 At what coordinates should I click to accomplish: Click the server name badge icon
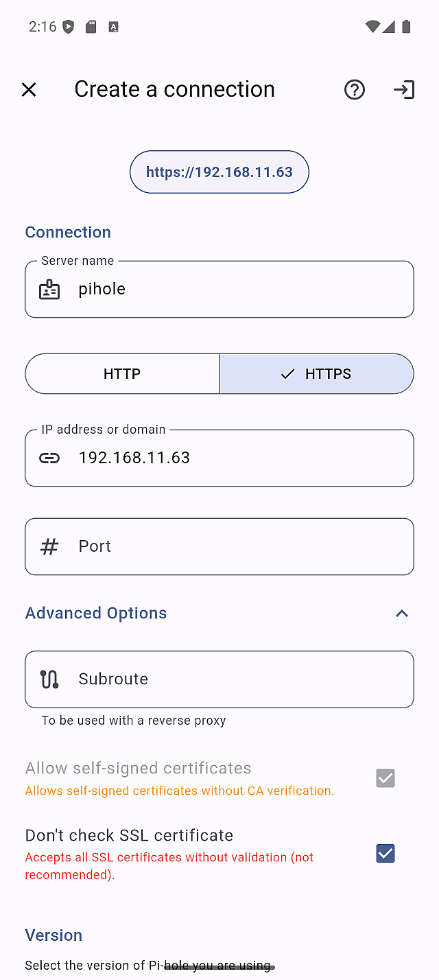coord(49,289)
